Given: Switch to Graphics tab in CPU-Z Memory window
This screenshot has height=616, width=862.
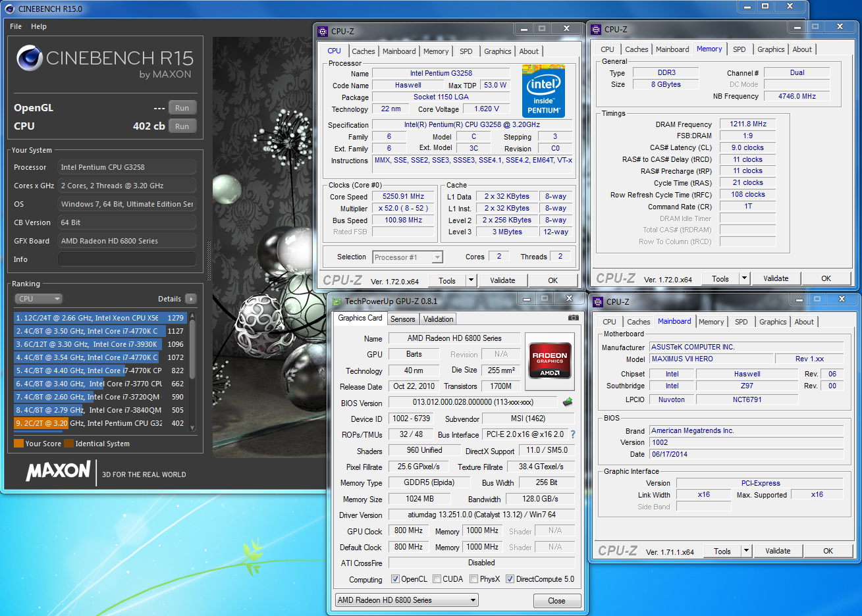Looking at the screenshot, I should pos(770,49).
